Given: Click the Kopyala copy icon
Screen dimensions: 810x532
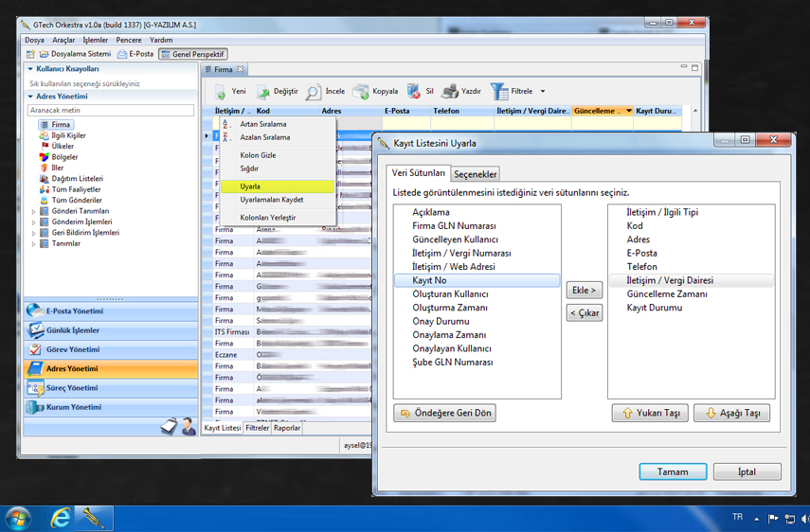Looking at the screenshot, I should [361, 92].
